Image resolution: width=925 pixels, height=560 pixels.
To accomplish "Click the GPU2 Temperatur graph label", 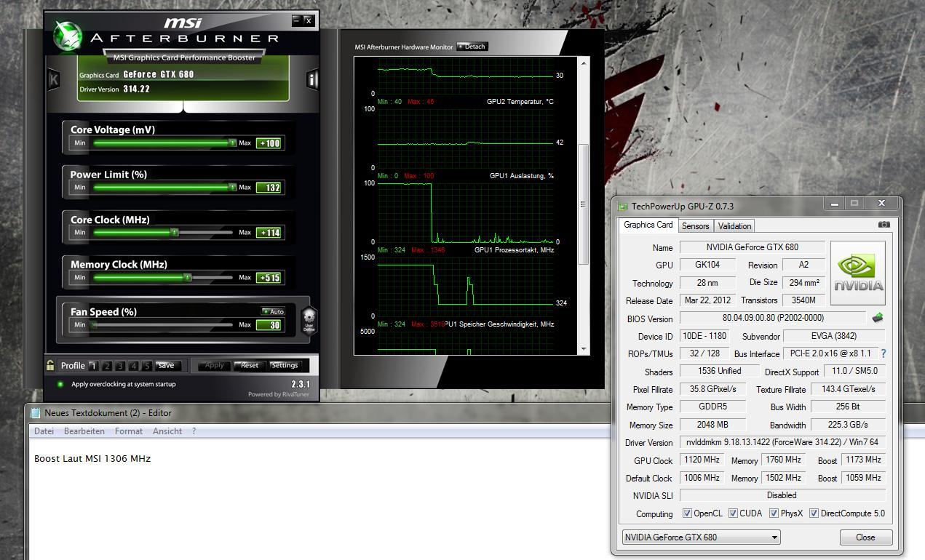I will [x=520, y=102].
